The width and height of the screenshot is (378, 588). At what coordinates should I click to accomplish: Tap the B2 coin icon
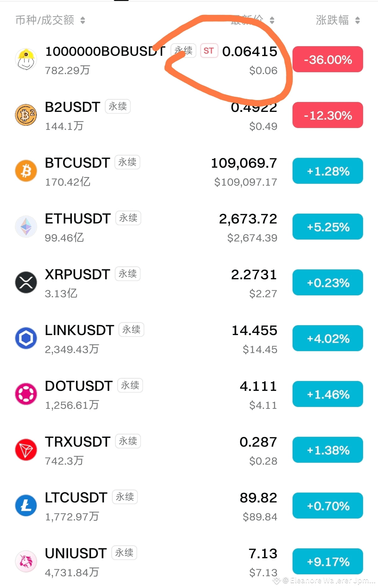point(26,115)
